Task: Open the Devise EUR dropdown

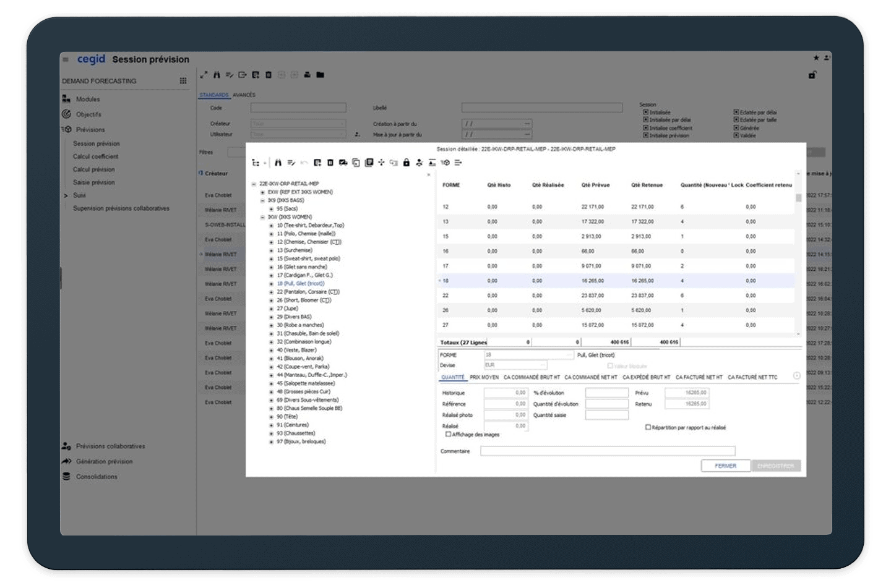Action: pos(543,365)
